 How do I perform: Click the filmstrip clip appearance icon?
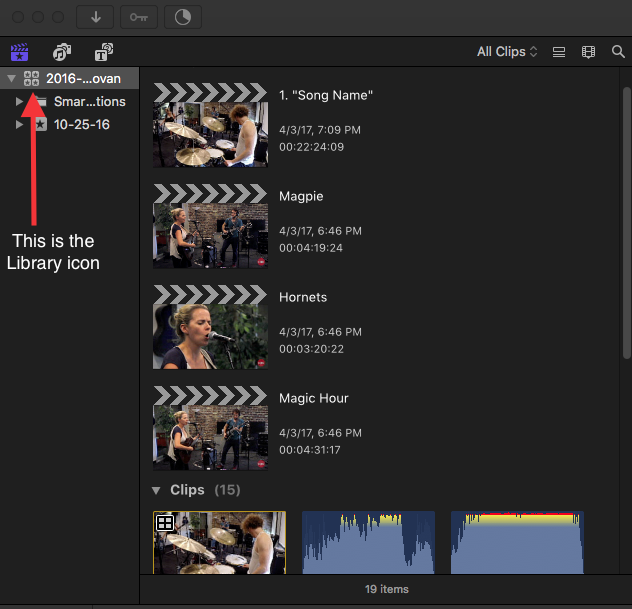tap(588, 52)
